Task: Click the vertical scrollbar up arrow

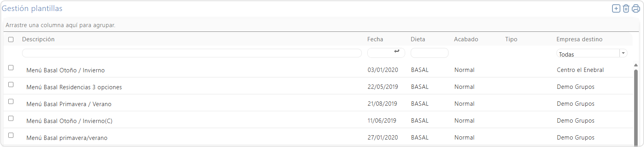Action: pyautogui.click(x=636, y=65)
